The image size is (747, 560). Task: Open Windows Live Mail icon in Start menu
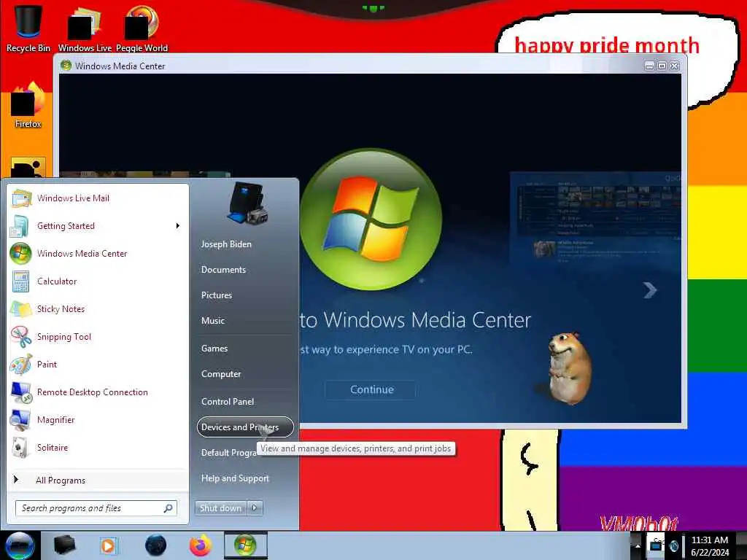(x=21, y=198)
